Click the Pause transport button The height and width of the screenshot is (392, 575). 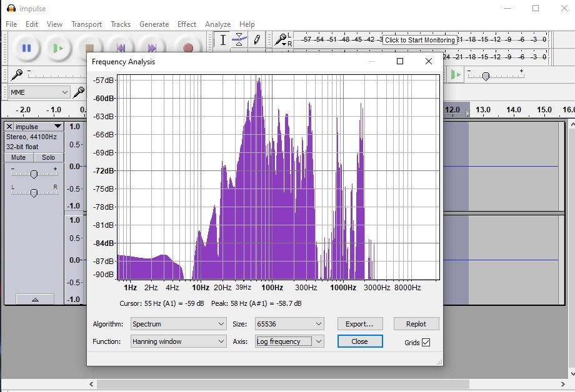point(26,48)
